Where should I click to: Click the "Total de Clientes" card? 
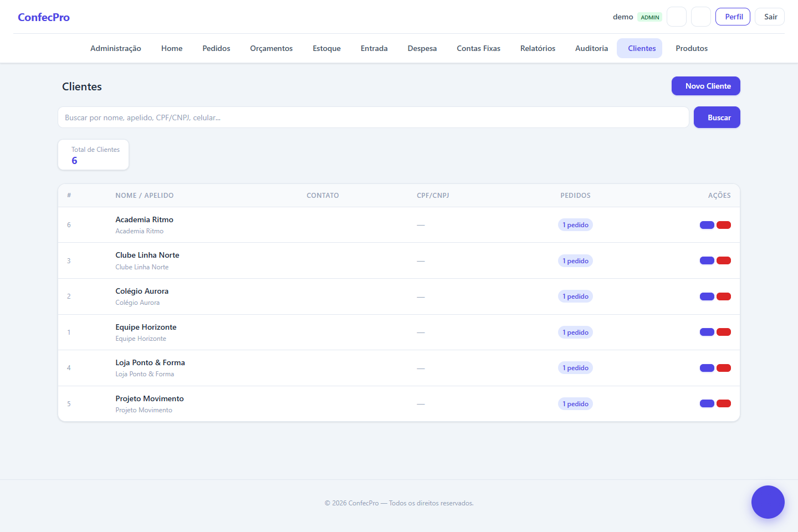pos(94,155)
